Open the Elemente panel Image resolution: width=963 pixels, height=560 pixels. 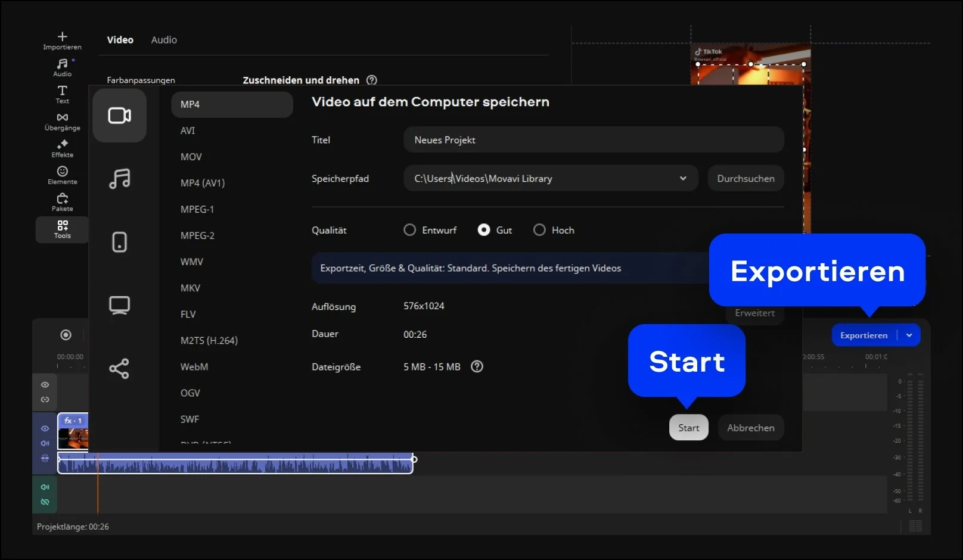(62, 175)
